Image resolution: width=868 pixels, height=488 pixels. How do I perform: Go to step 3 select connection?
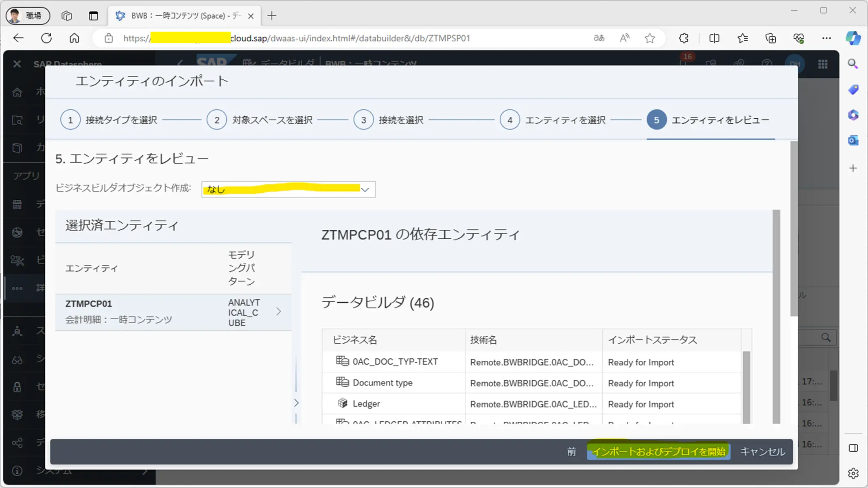(x=389, y=120)
